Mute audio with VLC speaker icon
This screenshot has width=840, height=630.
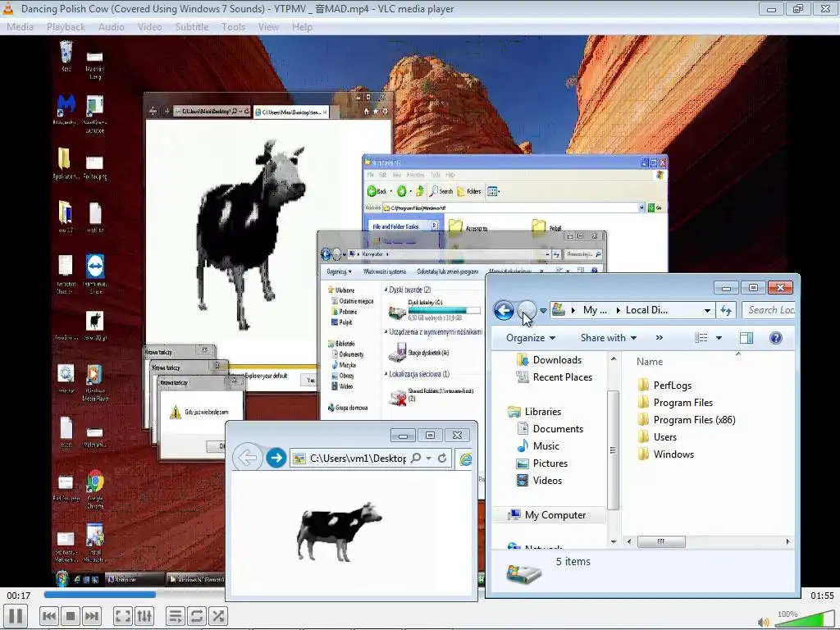(x=764, y=622)
